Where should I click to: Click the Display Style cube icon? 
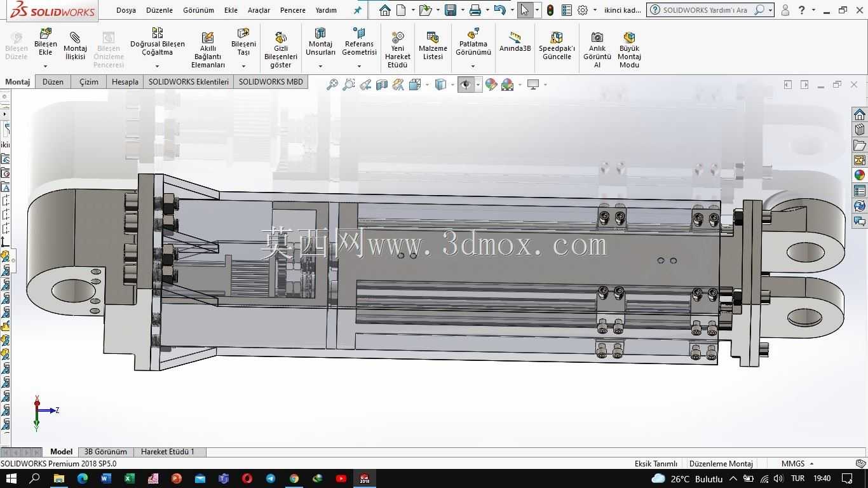tap(440, 85)
